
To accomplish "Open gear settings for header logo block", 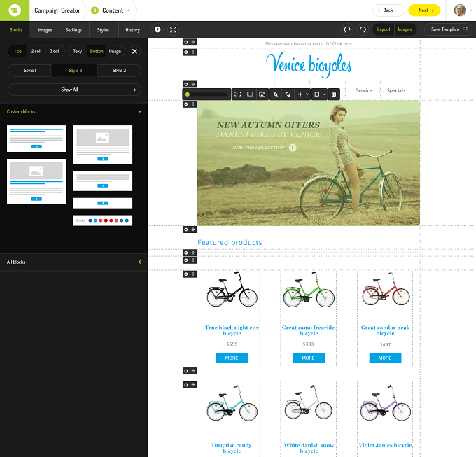I will coord(186,52).
